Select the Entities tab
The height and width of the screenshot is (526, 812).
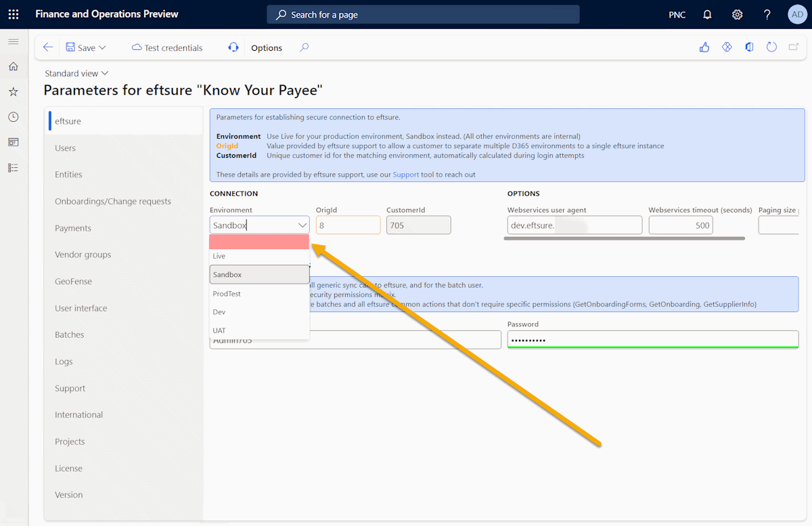pyautogui.click(x=124, y=175)
